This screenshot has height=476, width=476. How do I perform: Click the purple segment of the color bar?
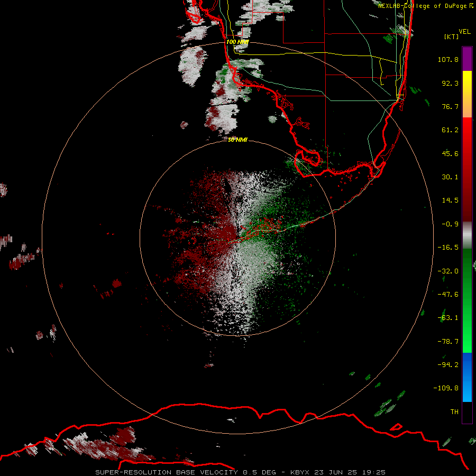(467, 59)
